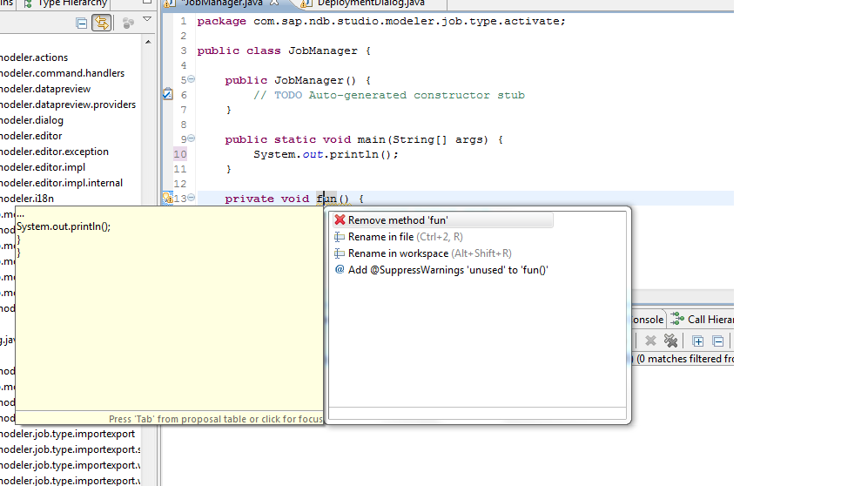Select package modeler.datapreview
Image resolution: width=868 pixels, height=486 pixels.
point(45,89)
